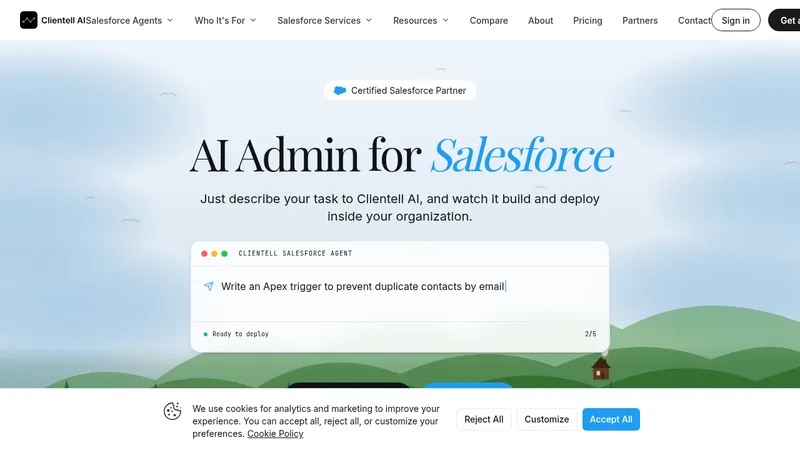Open the About page
This screenshot has height=450, width=800.
[x=540, y=20]
